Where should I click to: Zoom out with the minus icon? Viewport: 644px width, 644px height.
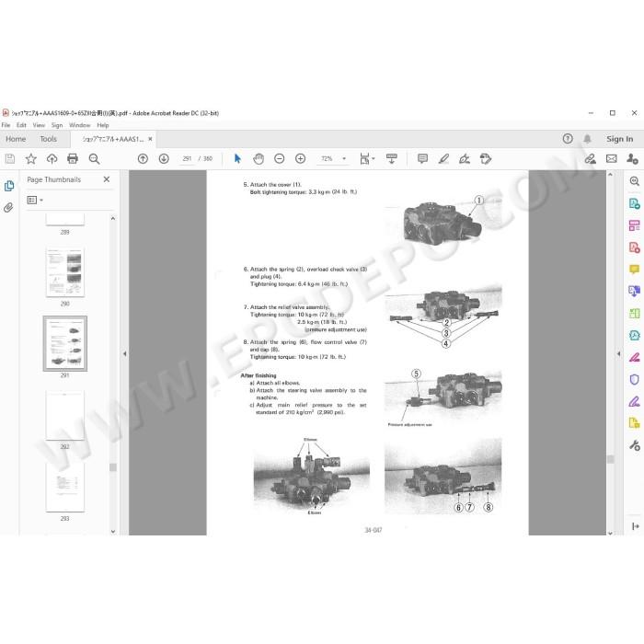280,158
